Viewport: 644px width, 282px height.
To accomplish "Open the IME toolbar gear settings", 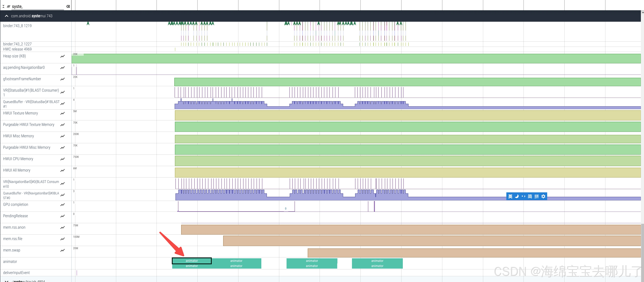I will (x=543, y=197).
